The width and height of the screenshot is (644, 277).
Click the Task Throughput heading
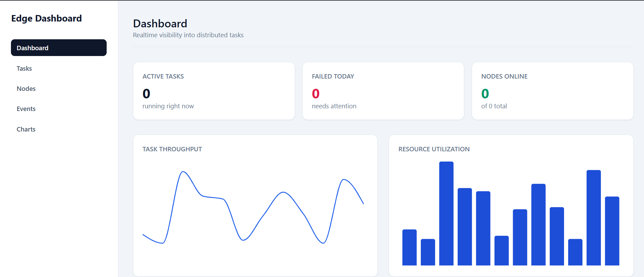172,149
